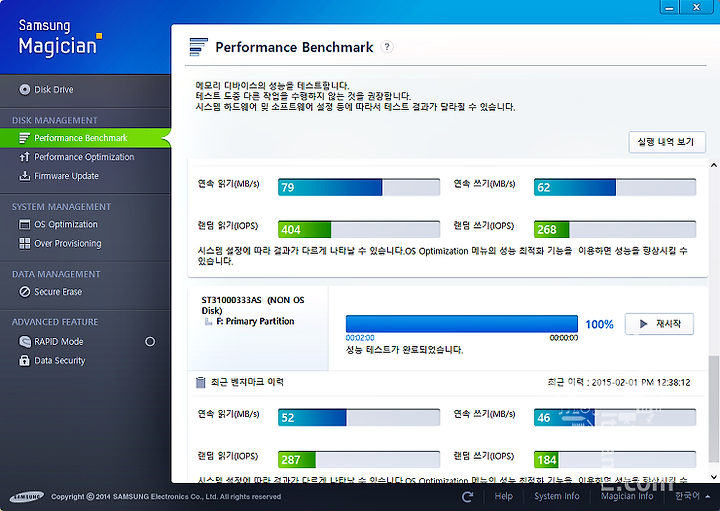Click the random write bar showing 268
Image resolution: width=720 pixels, height=511 pixels.
[615, 229]
